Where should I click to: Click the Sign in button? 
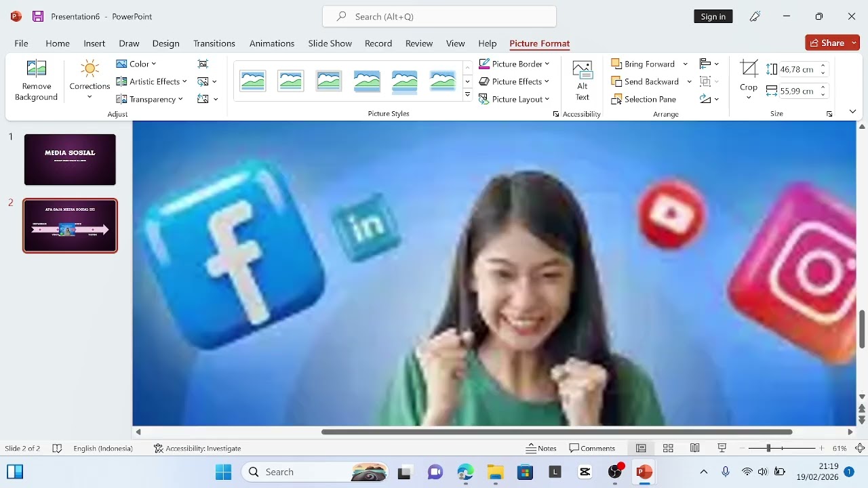point(713,16)
